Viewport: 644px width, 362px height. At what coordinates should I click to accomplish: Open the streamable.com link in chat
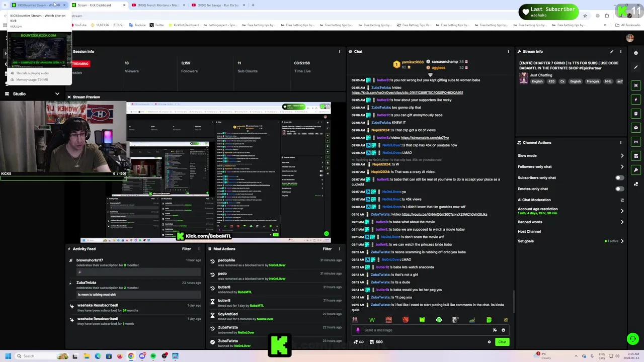pyautogui.click(x=425, y=137)
